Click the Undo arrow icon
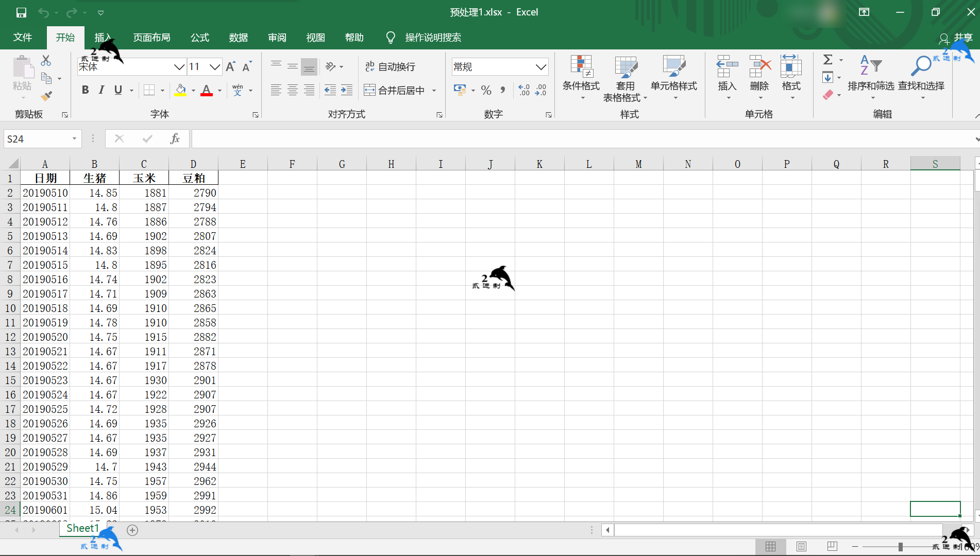Screen dimensions: 980x556 pos(44,12)
